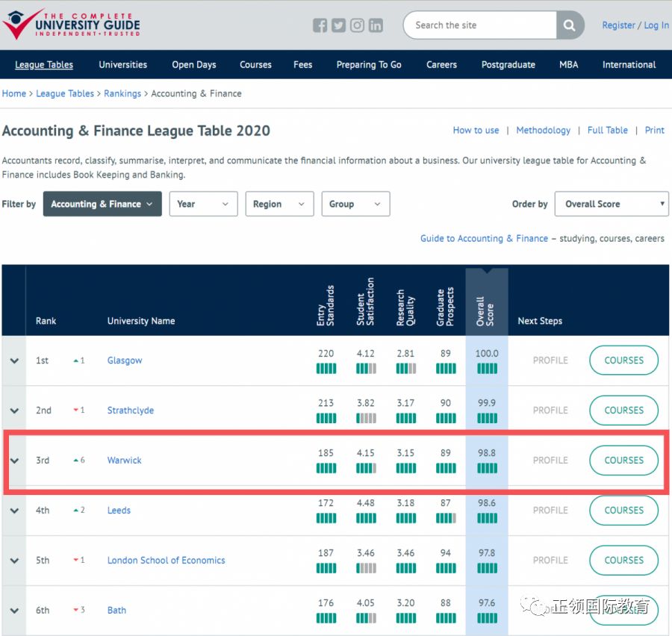
Task: Select MBA in the navigation bar
Action: 569,65
